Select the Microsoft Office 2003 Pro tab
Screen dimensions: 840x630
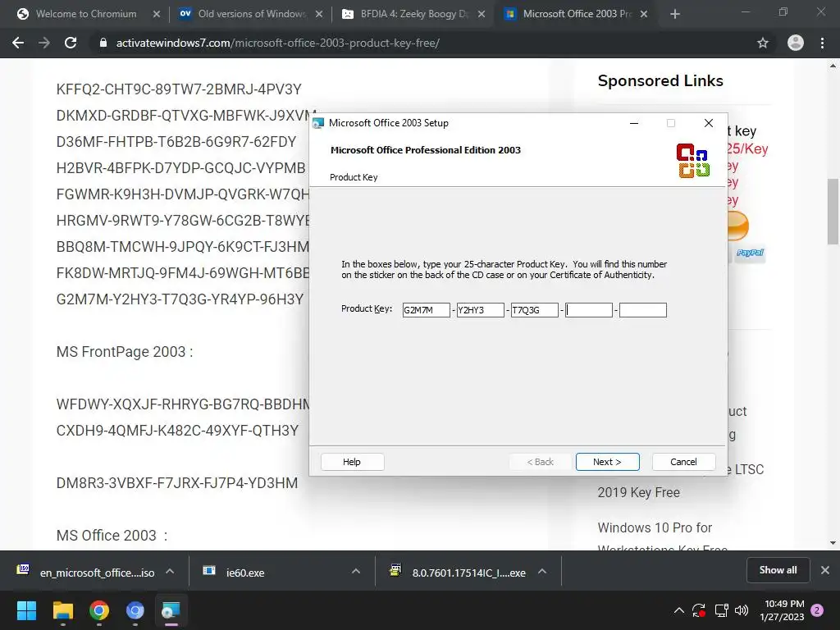[x=576, y=14]
